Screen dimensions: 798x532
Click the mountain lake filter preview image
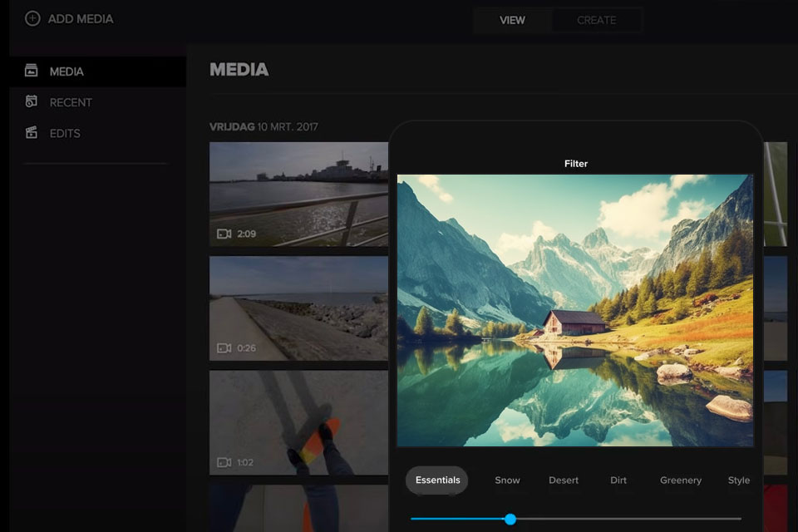[x=575, y=311]
